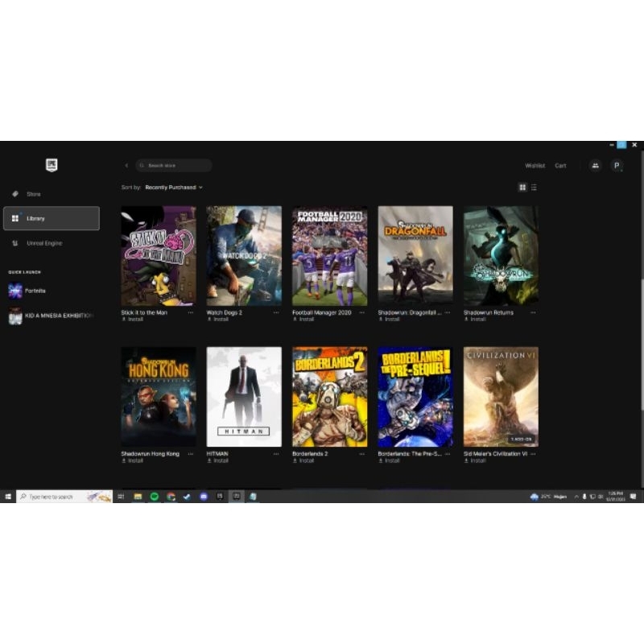
Task: Open the Store page in sidebar
Action: [x=52, y=194]
